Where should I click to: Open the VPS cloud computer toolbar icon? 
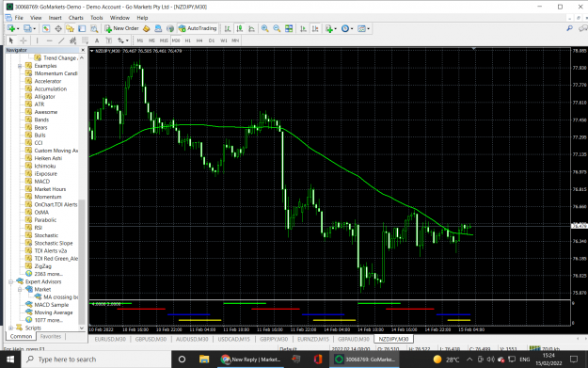tap(158, 28)
